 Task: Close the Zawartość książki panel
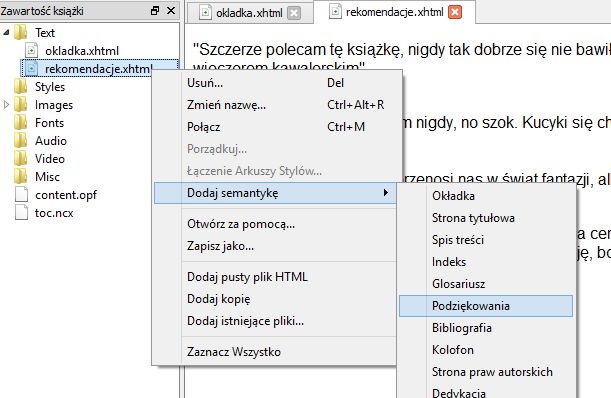tap(171, 11)
